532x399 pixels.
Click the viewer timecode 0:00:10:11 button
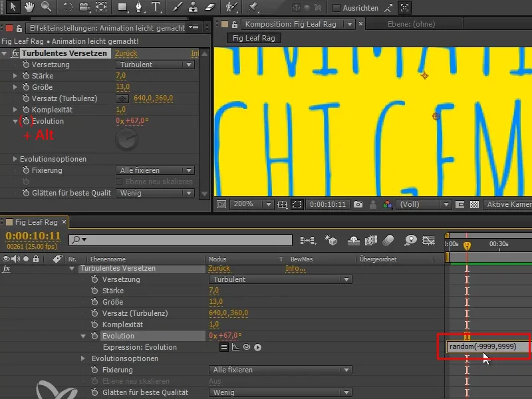(x=328, y=204)
